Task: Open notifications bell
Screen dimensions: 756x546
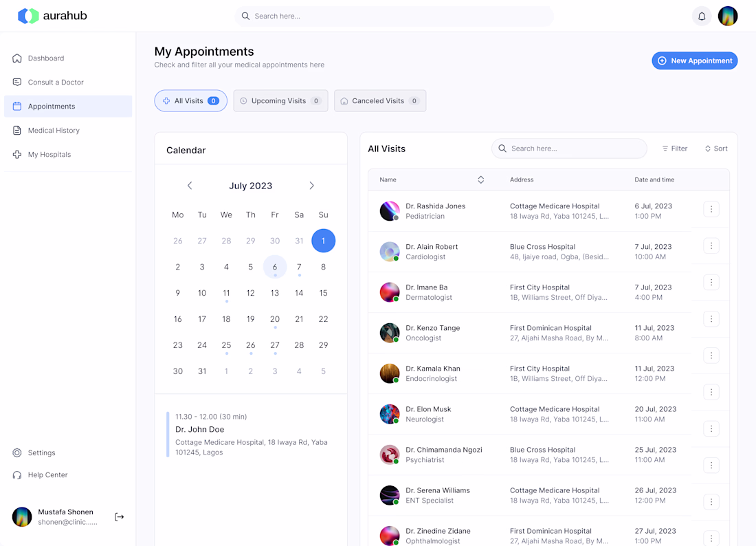Action: tap(702, 17)
